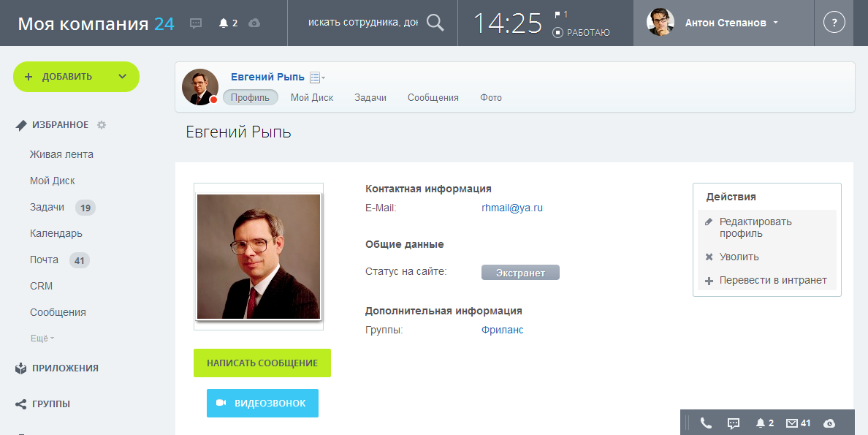This screenshot has width=868, height=435.
Task: Click the employee search input field
Action: pos(363,23)
